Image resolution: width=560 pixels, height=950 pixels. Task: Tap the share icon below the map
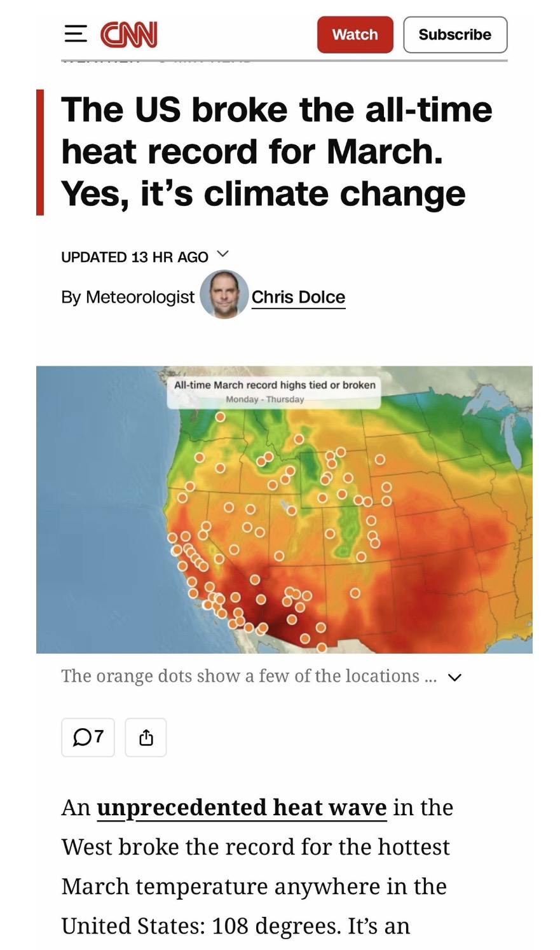click(x=146, y=737)
